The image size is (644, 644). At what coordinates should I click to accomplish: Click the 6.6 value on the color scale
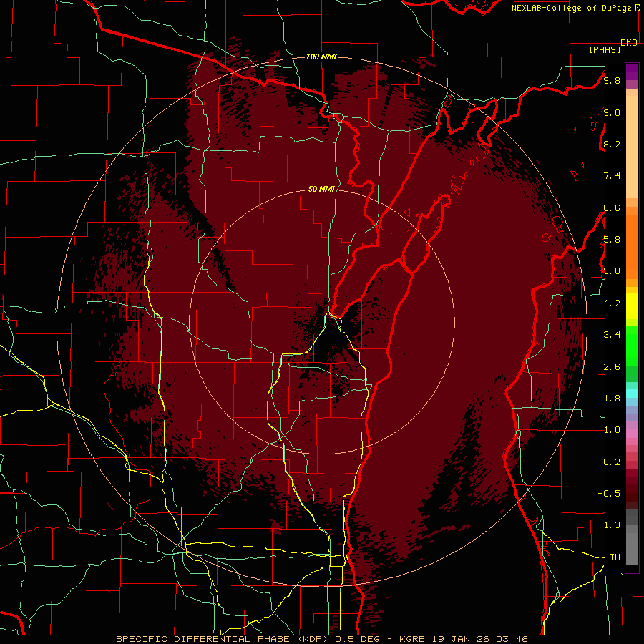[612, 208]
